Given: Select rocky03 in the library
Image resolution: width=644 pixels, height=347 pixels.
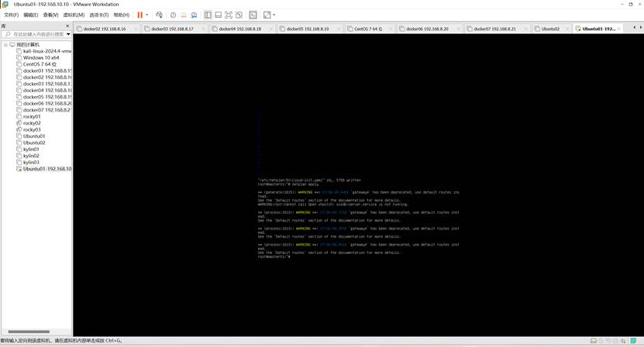Looking at the screenshot, I should pyautogui.click(x=29, y=130).
